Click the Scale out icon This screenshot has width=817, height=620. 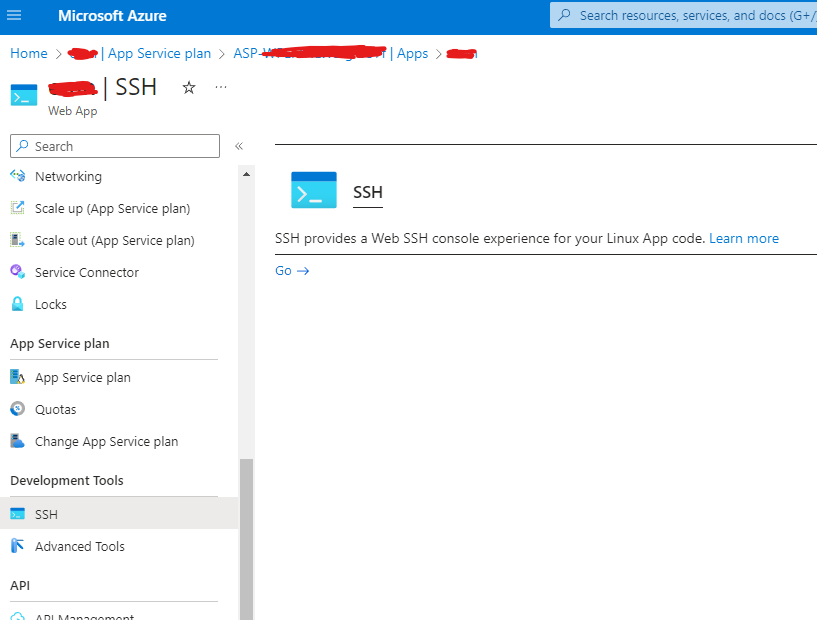click(x=17, y=240)
